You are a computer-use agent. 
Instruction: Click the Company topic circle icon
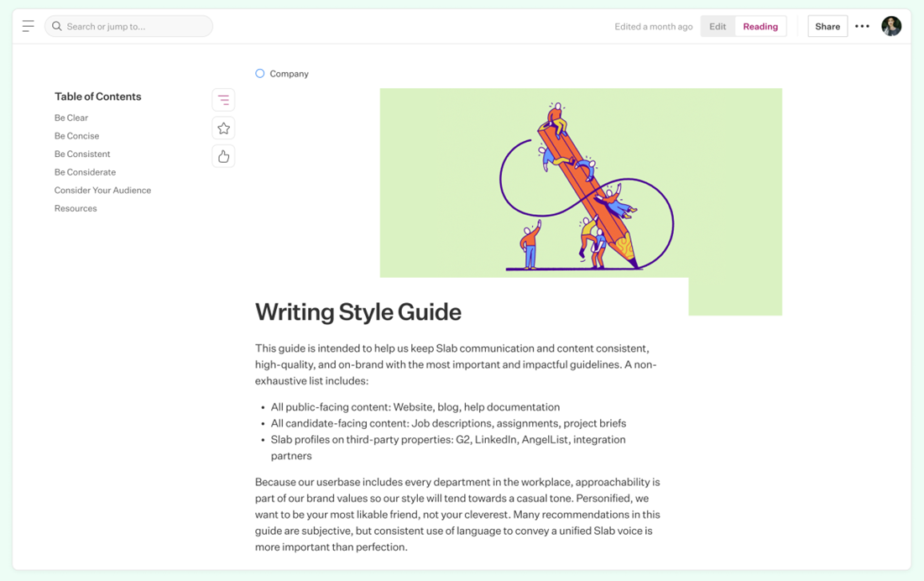point(259,73)
